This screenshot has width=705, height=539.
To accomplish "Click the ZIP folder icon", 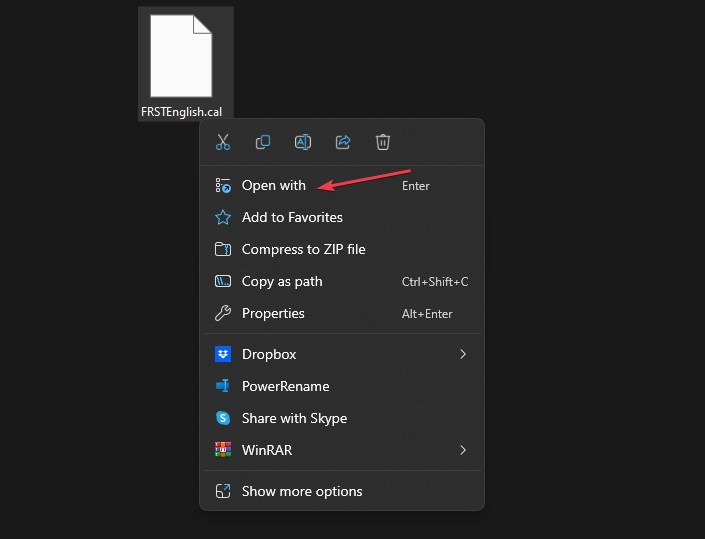I will [x=223, y=249].
